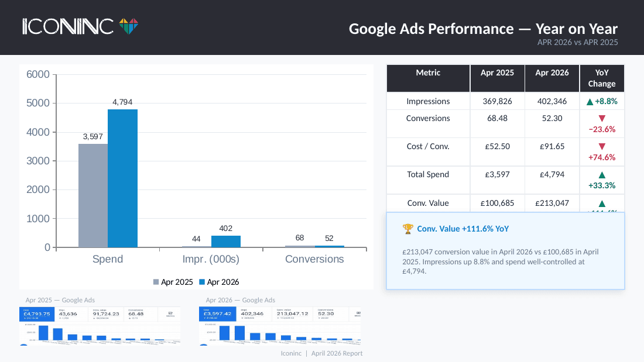Click the ICONINC wordmark in header

click(68, 26)
